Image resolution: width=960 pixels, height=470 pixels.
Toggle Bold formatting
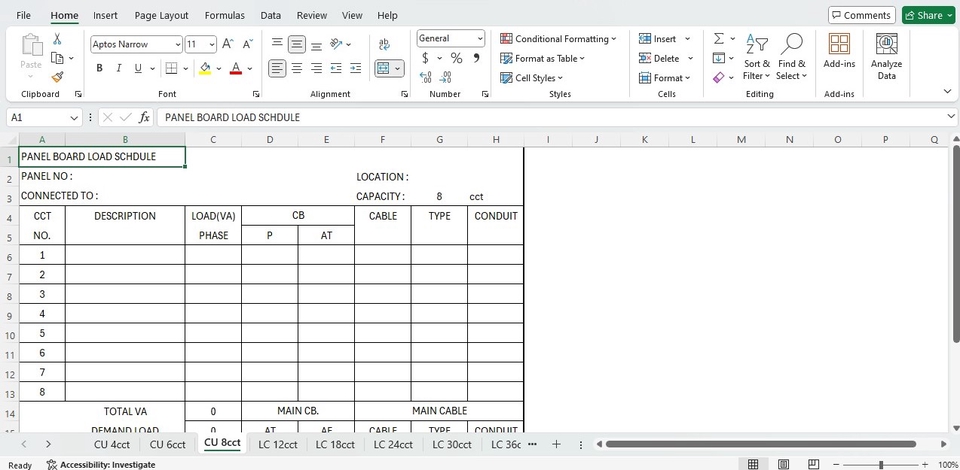pos(99,69)
